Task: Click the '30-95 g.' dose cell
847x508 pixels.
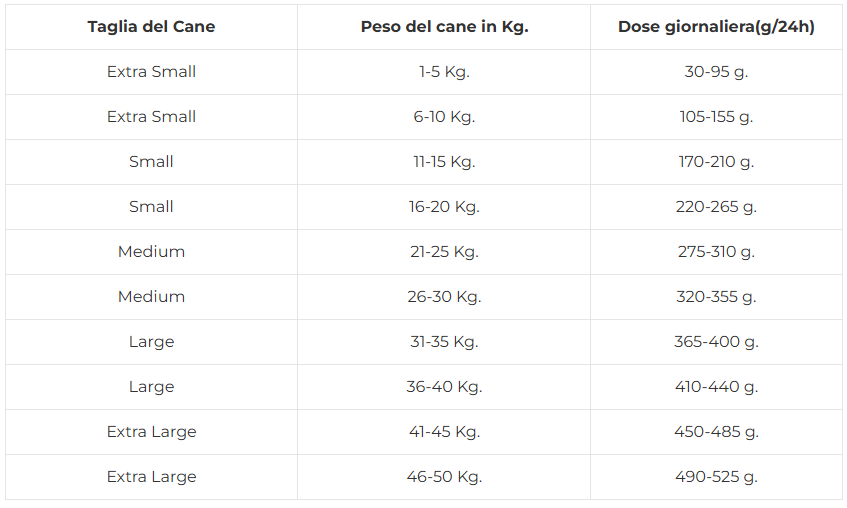Action: 716,72
